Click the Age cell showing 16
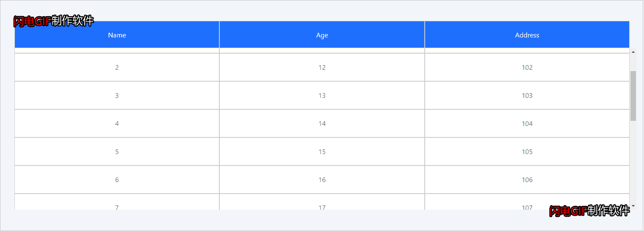Image resolution: width=644 pixels, height=231 pixels. point(322,180)
